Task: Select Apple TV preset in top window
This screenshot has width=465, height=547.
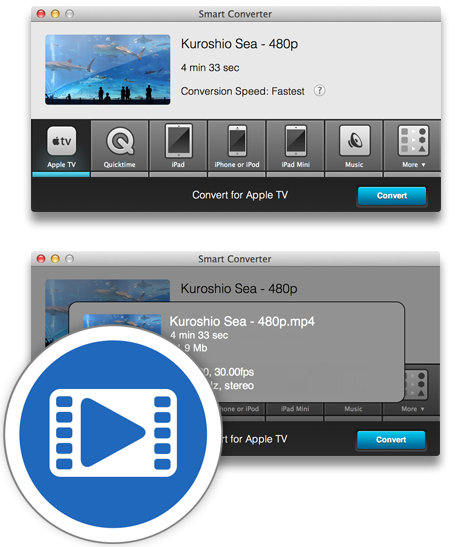Action: coord(61,148)
